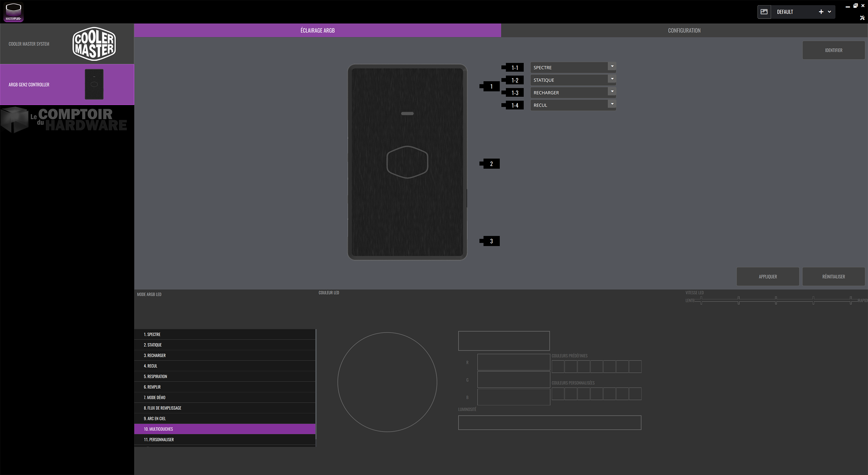Select sub-port marker 1-4
This screenshot has width=868, height=475.
[x=514, y=106]
